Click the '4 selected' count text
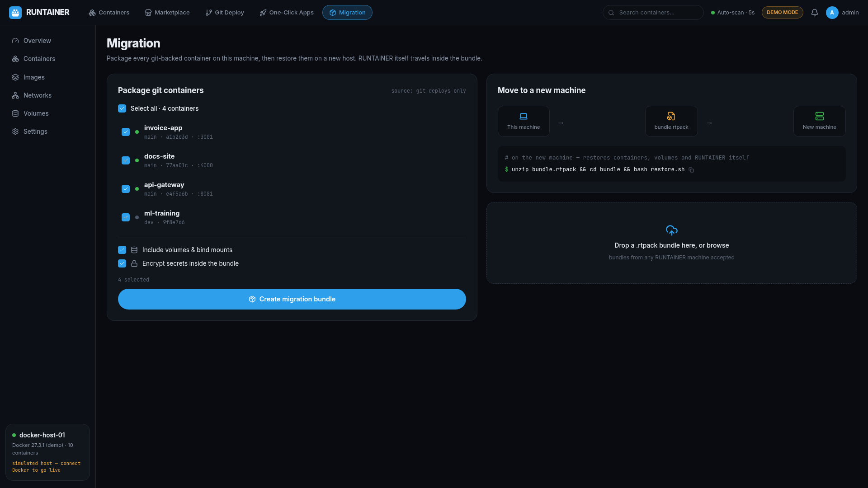This screenshot has height=488, width=868. click(133, 280)
